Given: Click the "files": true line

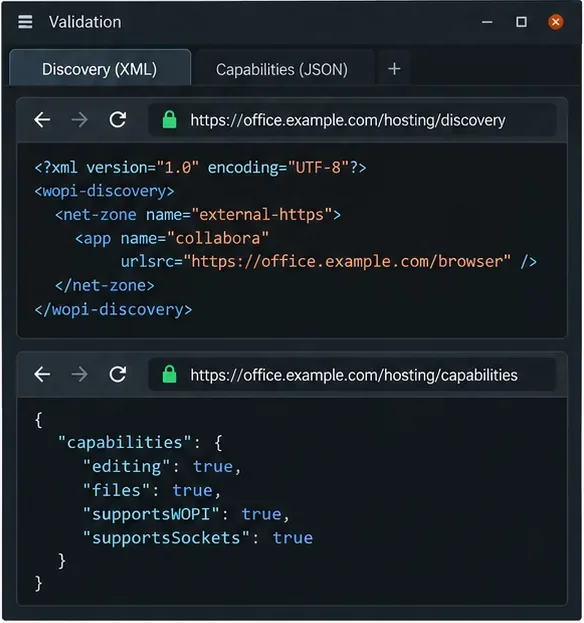Looking at the screenshot, I should click(x=152, y=490).
